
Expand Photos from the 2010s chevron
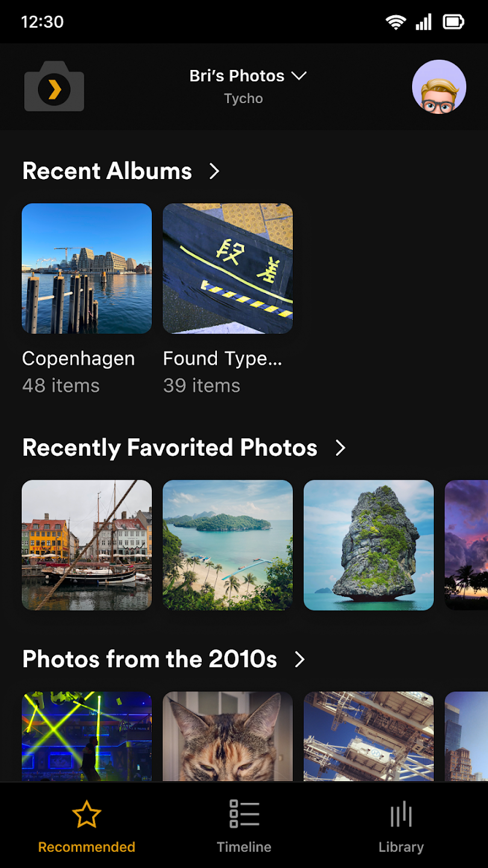click(x=299, y=659)
